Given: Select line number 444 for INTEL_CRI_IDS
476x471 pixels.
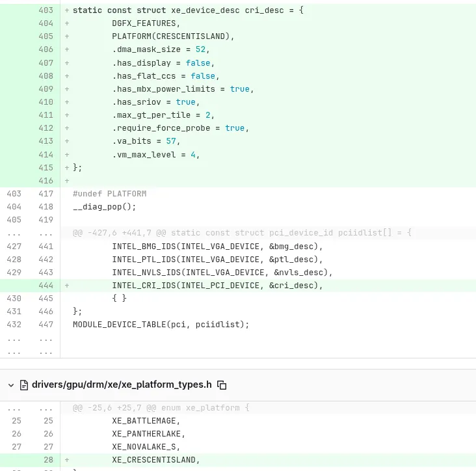Looking at the screenshot, I should point(46,286).
